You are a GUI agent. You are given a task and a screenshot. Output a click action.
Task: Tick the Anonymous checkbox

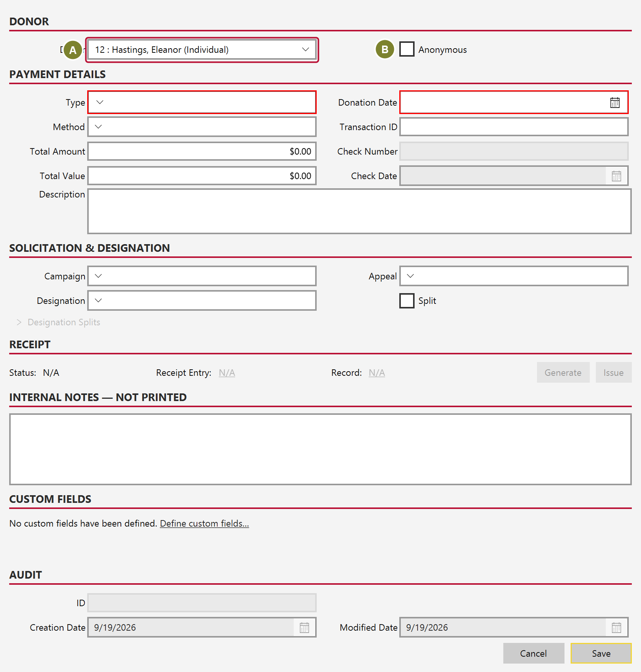[x=407, y=49]
